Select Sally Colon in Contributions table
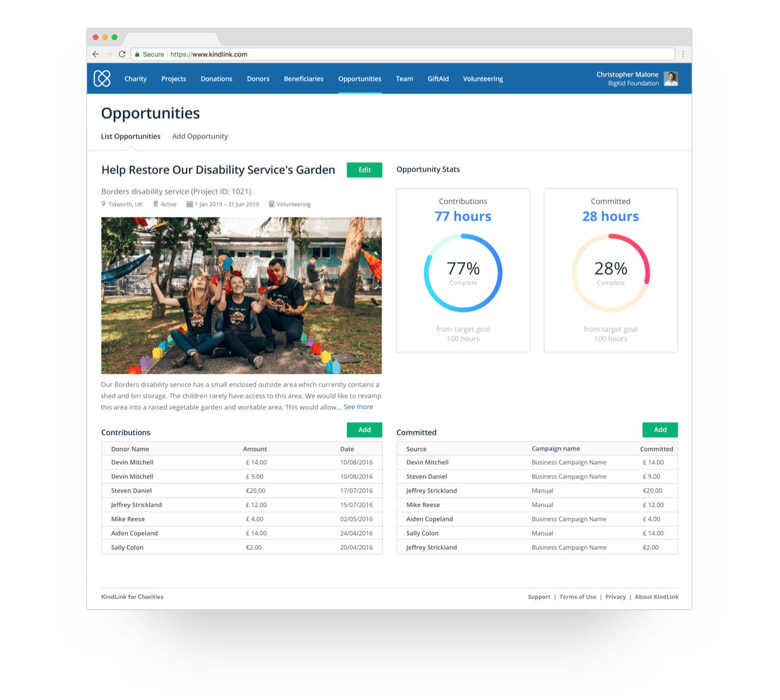Screen dimensions: 780x700 pos(127,548)
